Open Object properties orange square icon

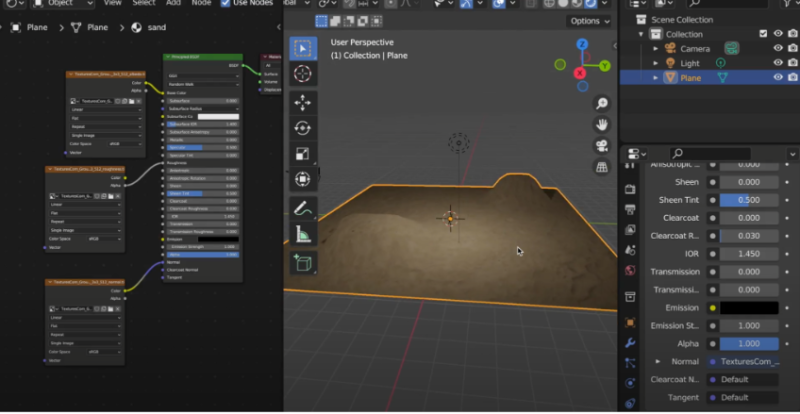630,323
